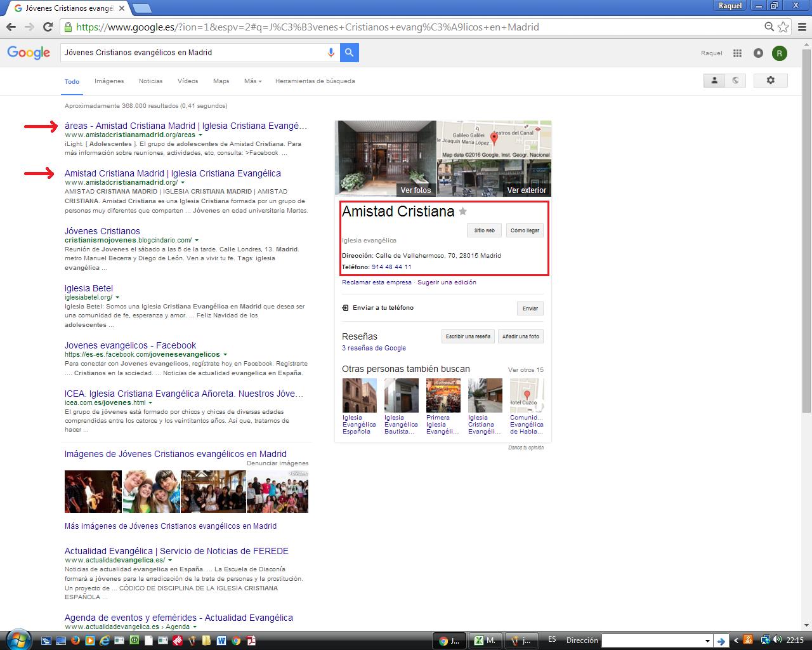
Task: Click Añadir una foto button
Action: click(x=521, y=336)
